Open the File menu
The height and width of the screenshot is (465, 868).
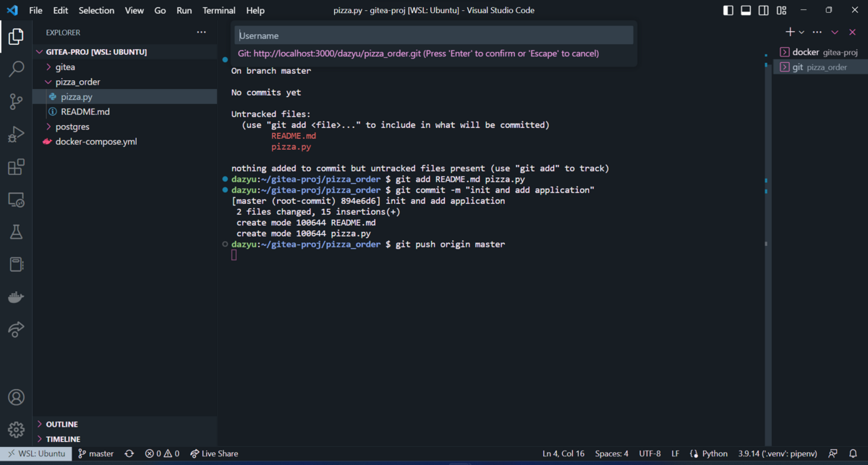[35, 10]
